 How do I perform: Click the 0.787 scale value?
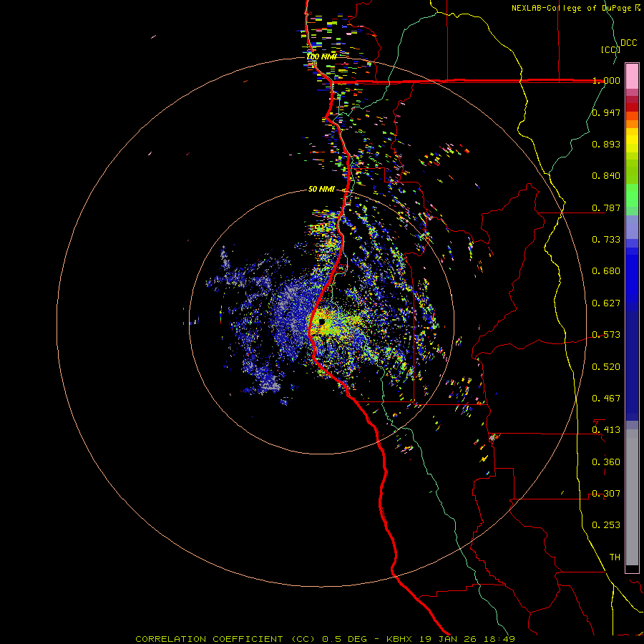click(x=606, y=208)
